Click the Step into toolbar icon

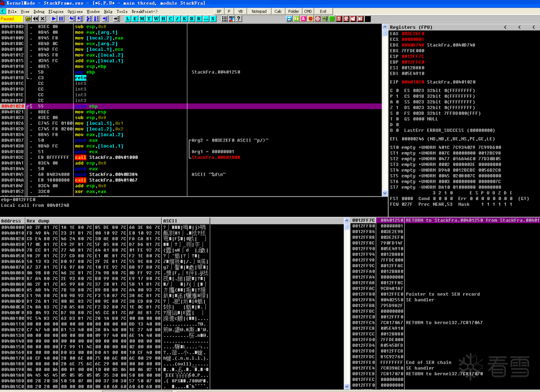pyautogui.click(x=72, y=19)
